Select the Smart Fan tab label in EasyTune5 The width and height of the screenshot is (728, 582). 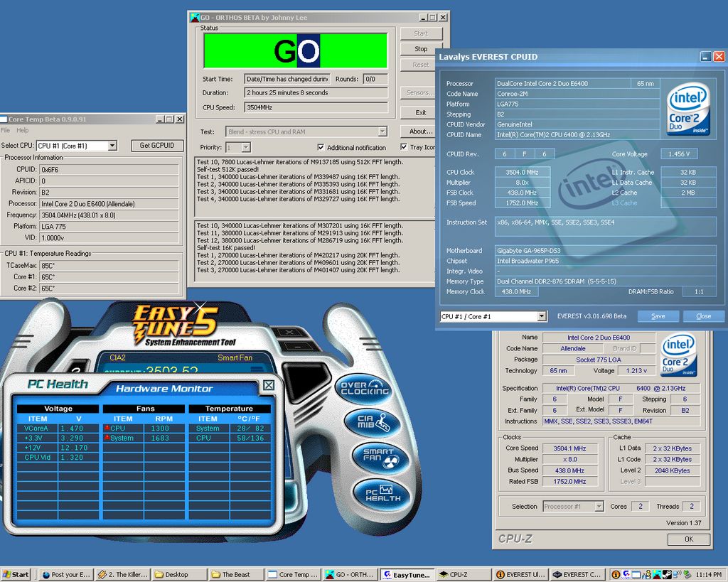click(235, 357)
